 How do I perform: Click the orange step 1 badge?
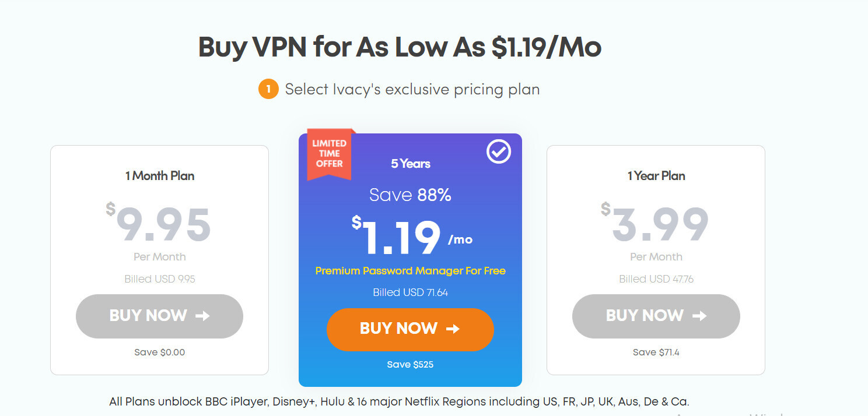pyautogui.click(x=269, y=89)
